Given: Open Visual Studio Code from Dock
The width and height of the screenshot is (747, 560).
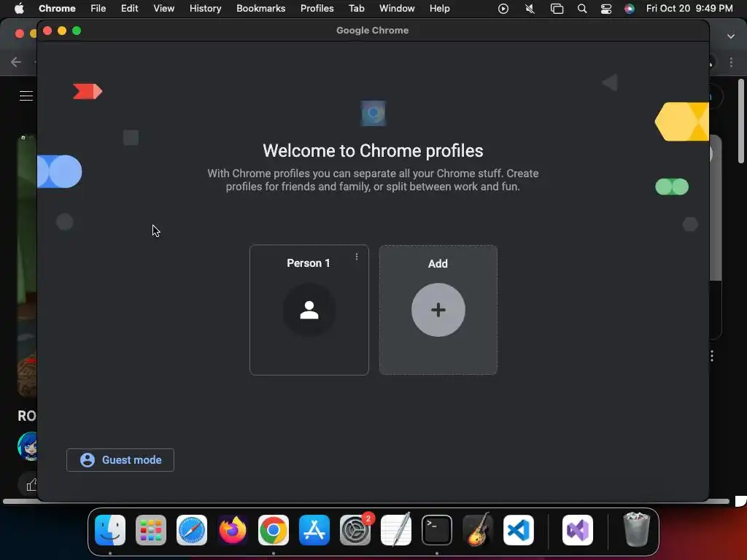Looking at the screenshot, I should 519,530.
